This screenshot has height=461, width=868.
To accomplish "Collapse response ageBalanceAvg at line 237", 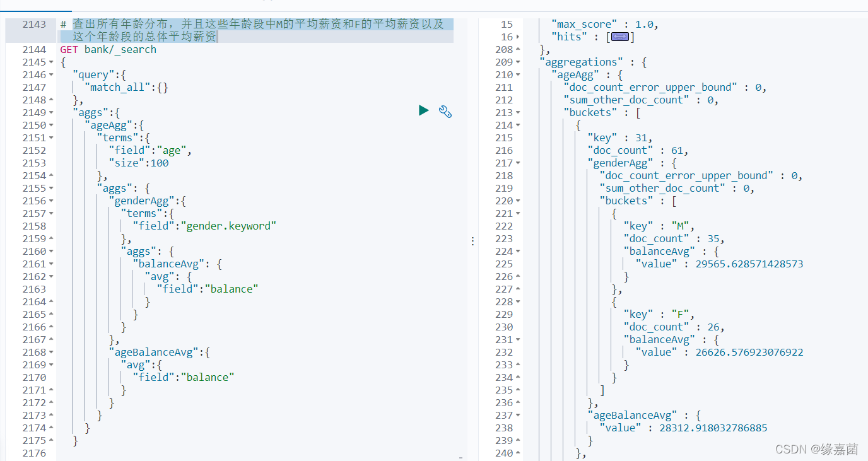I will pos(518,416).
